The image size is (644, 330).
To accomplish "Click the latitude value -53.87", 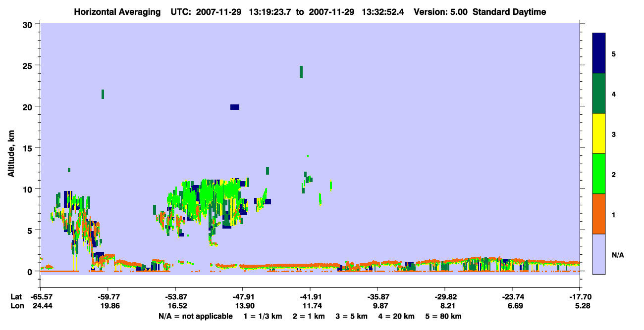I will [x=175, y=297].
